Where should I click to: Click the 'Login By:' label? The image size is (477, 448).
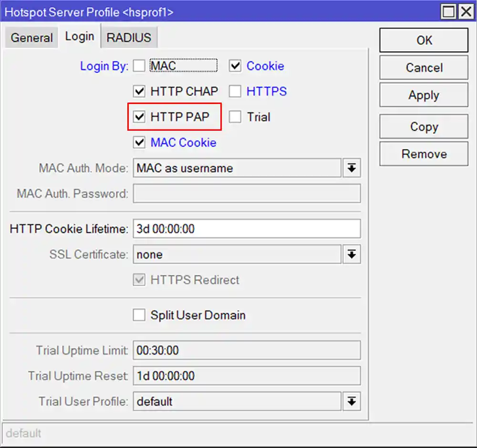(104, 66)
